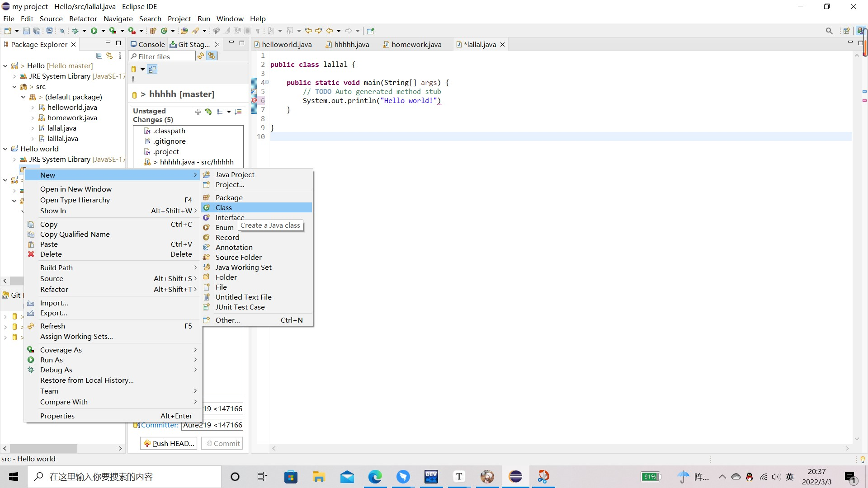Click Eclipse icon in Windows taskbar
Screen dimensions: 868x488
point(515,477)
